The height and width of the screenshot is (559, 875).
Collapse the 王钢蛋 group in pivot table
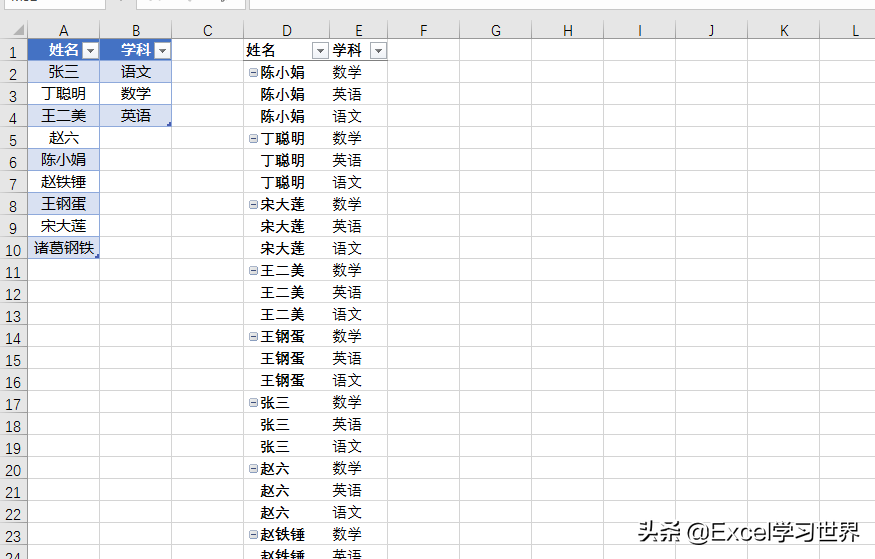click(253, 336)
